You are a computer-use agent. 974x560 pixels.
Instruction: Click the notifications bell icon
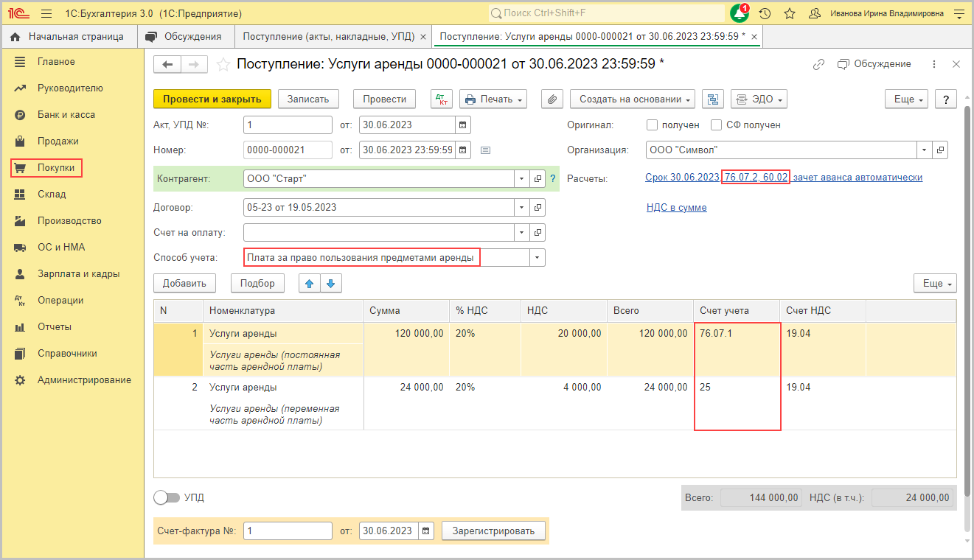(739, 13)
